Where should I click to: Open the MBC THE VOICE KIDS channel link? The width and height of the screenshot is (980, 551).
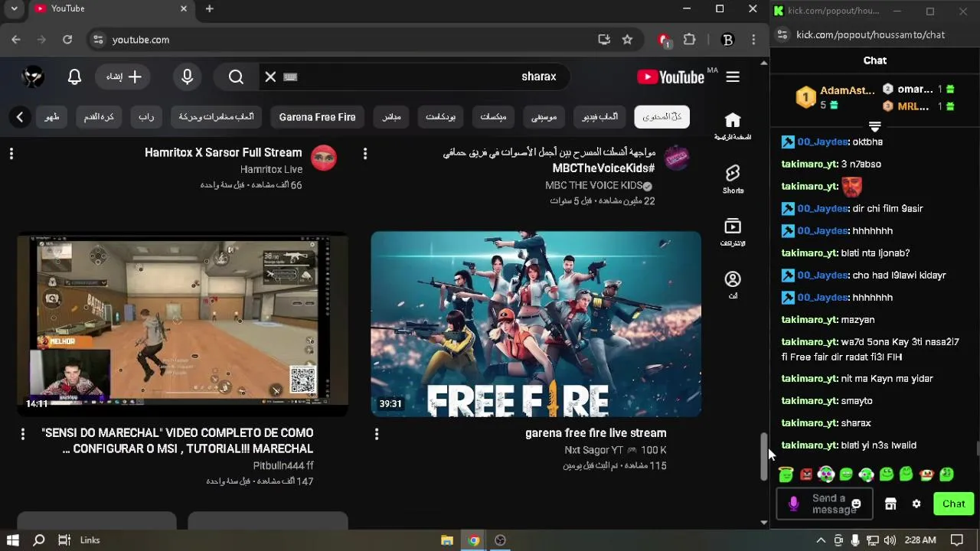(593, 185)
